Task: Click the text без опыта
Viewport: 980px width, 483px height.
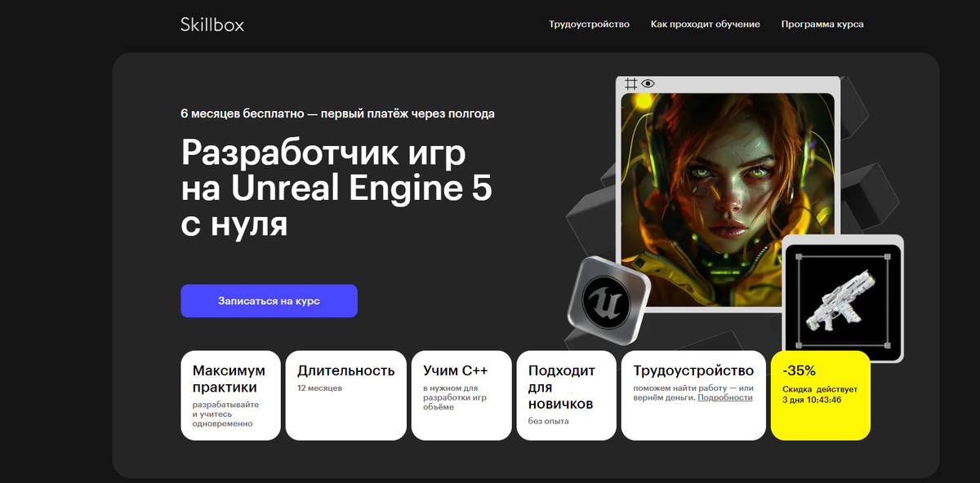Action: 549,421
